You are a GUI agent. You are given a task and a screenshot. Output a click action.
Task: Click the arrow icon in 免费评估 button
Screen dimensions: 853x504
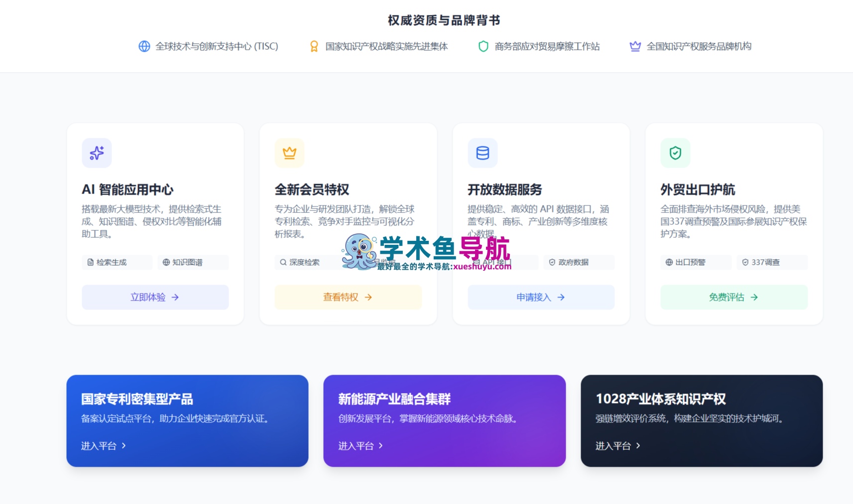point(754,297)
